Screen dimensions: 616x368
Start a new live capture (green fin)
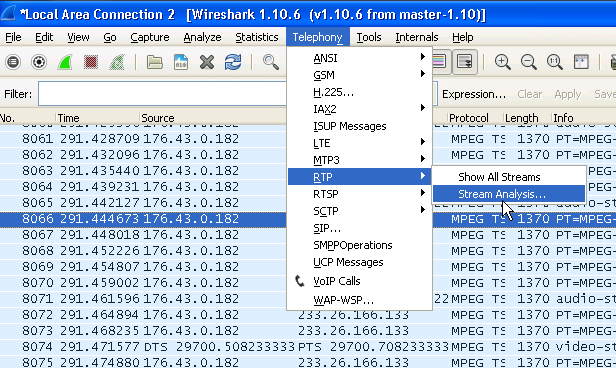point(65,62)
